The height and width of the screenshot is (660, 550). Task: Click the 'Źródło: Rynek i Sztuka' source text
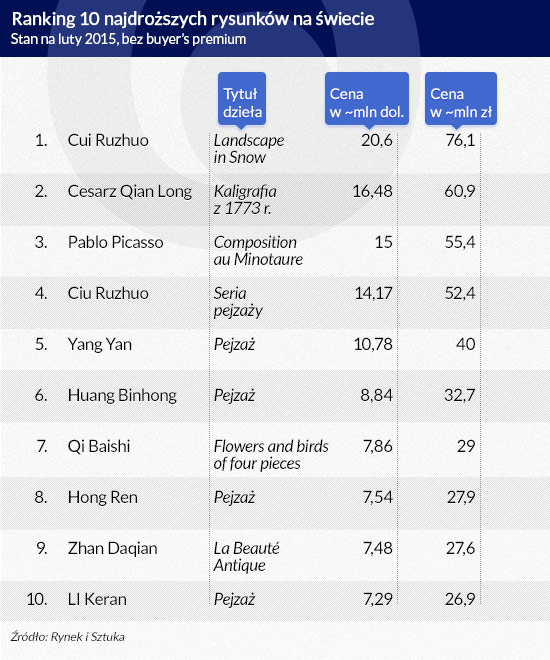click(x=67, y=636)
